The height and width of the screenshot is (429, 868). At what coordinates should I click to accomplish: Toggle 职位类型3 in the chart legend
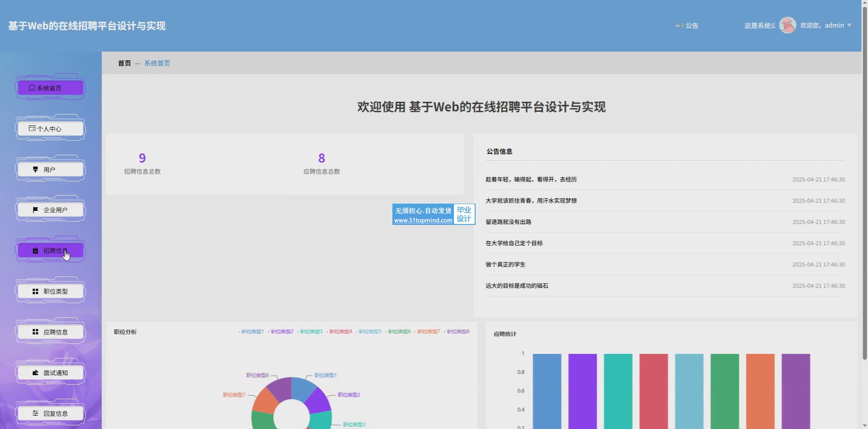pos(310,332)
